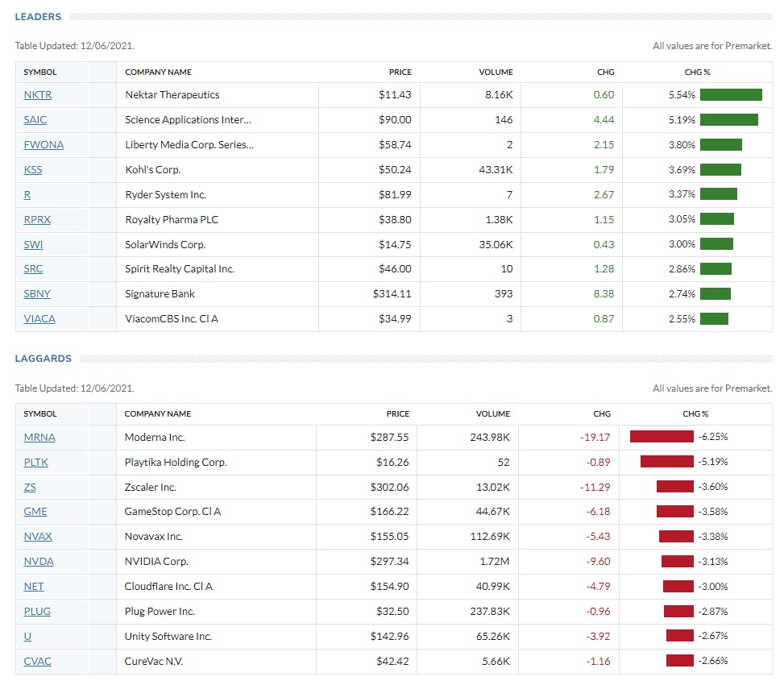Select the SolarWinds Corp. company name
This screenshot has width=784, height=681.
(165, 245)
